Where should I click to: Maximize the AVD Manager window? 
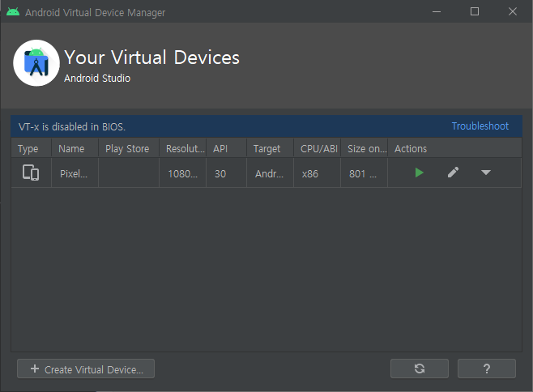(475, 12)
